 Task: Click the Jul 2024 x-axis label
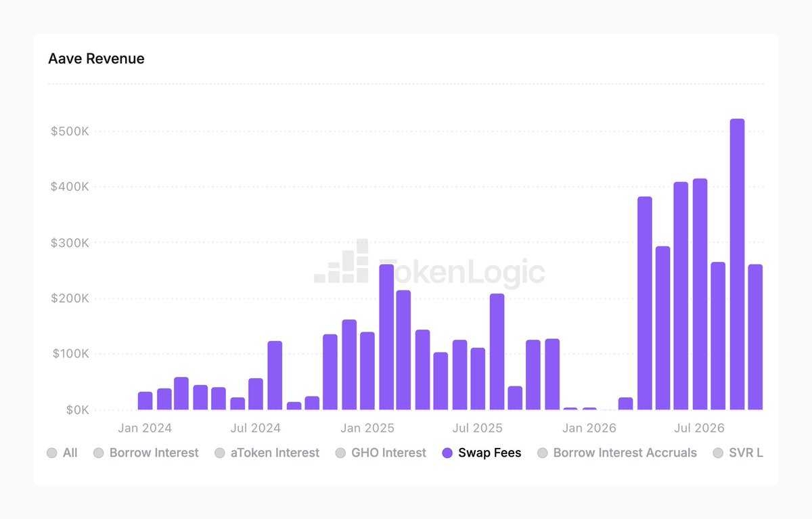pyautogui.click(x=256, y=428)
